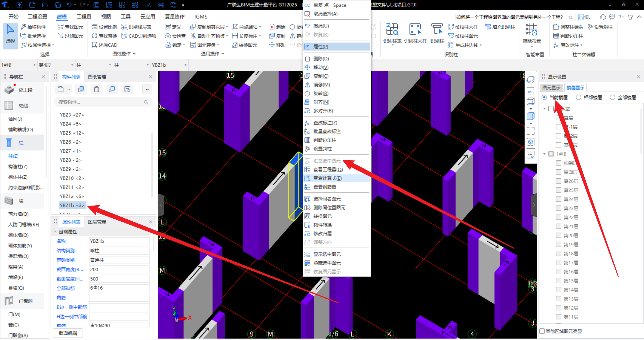Viewport: 644px width, 340px height.
Task: Click the 校核柱大样 tool
Action: click(463, 27)
